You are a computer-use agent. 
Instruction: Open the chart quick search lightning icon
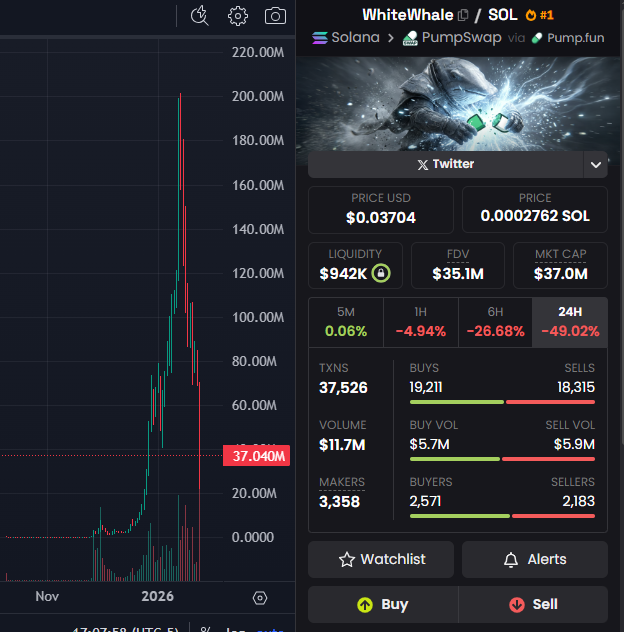(x=200, y=16)
